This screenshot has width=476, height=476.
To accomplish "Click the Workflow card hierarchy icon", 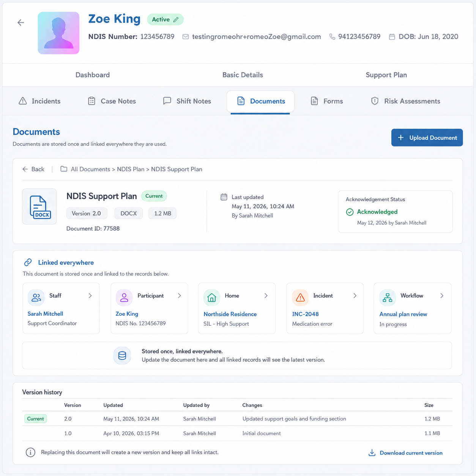I will click(x=388, y=298).
